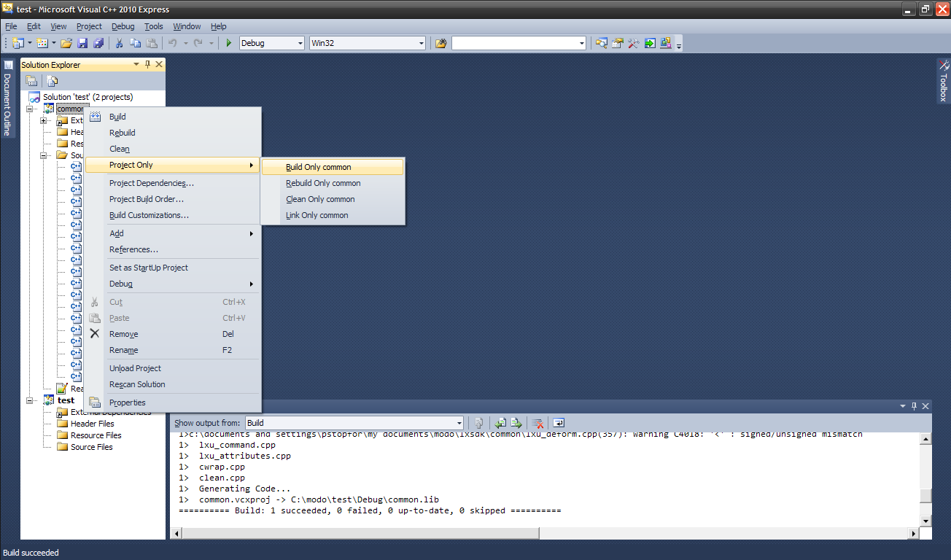Choose Set as StartUp Project

point(173,268)
